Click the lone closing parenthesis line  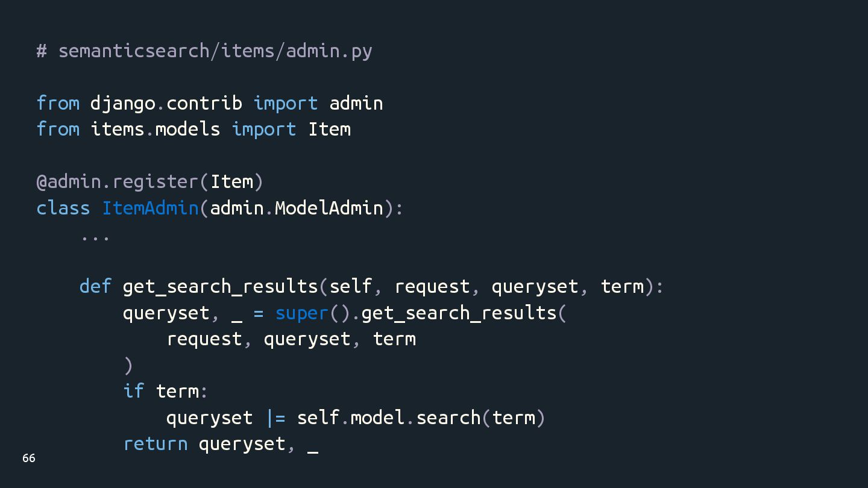coord(128,365)
